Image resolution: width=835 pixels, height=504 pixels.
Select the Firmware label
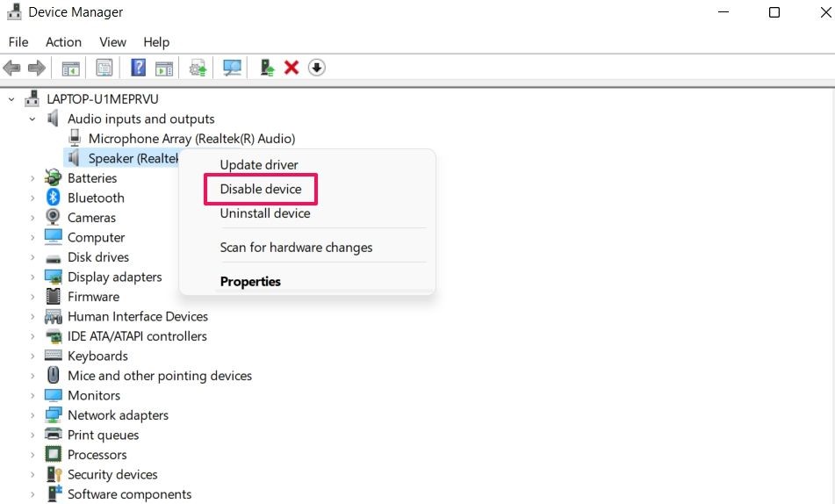93,297
